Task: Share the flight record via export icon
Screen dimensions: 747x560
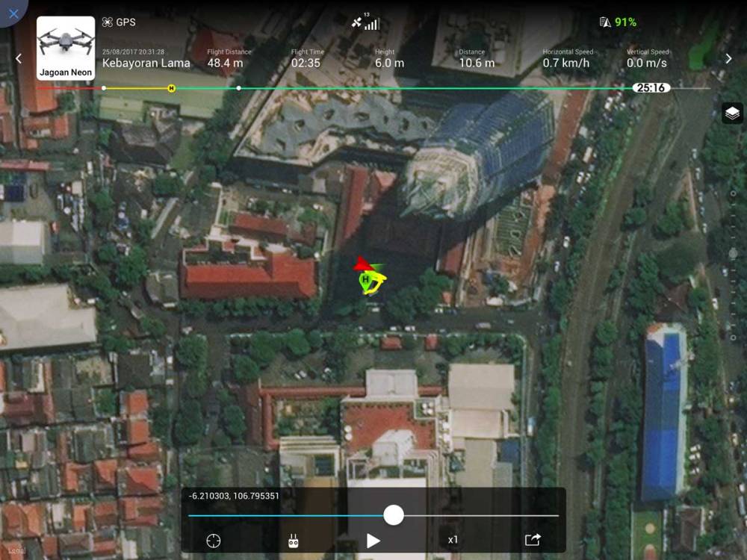Action: (x=533, y=540)
